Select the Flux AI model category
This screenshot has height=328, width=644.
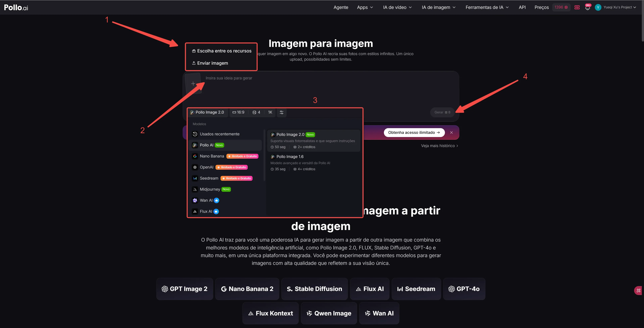226,211
